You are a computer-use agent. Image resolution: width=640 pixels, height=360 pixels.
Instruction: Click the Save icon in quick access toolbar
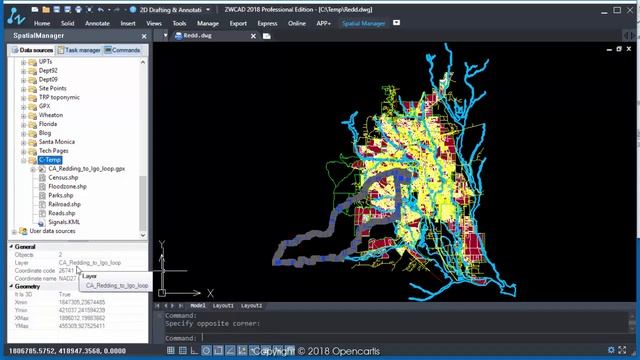click(x=57, y=9)
